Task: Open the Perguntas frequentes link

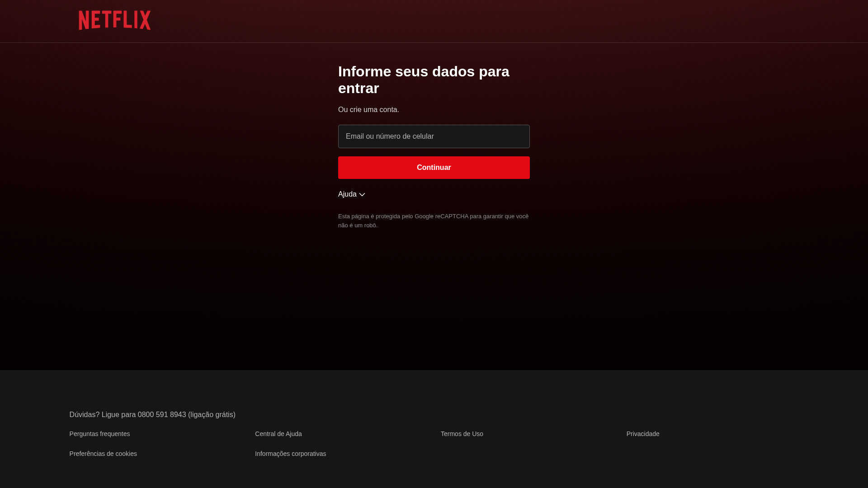Action: 99,434
